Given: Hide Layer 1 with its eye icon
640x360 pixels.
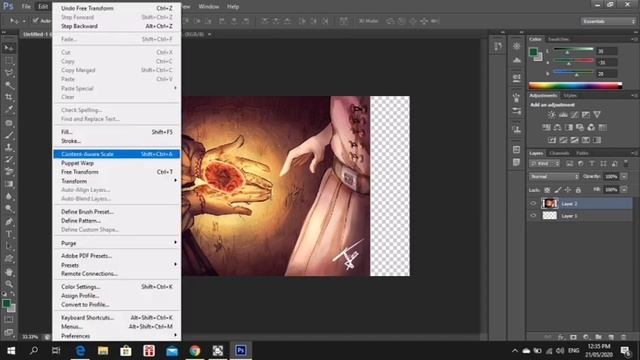Looking at the screenshot, I should point(533,216).
